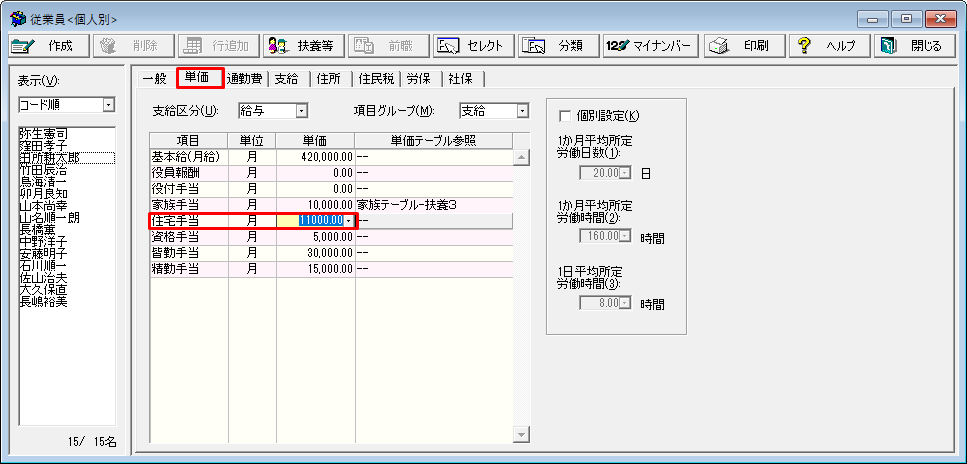Image resolution: width=967 pixels, height=464 pixels.
Task: Select employee 山名順一朗 in the list
Action: 49,217
